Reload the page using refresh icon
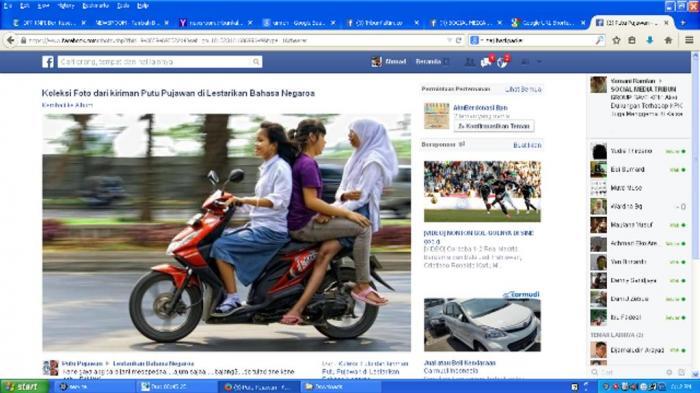This screenshot has height=393, width=700. 458,40
